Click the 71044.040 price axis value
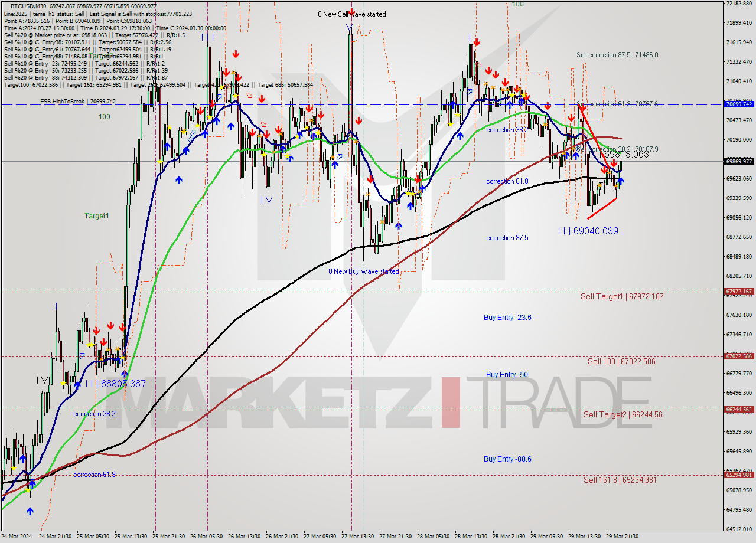756x543 pixels. coord(739,81)
